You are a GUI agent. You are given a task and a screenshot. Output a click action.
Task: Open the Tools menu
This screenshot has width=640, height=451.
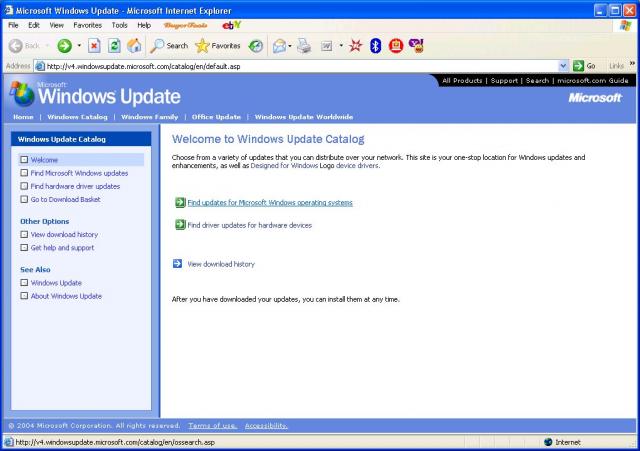pos(120,25)
